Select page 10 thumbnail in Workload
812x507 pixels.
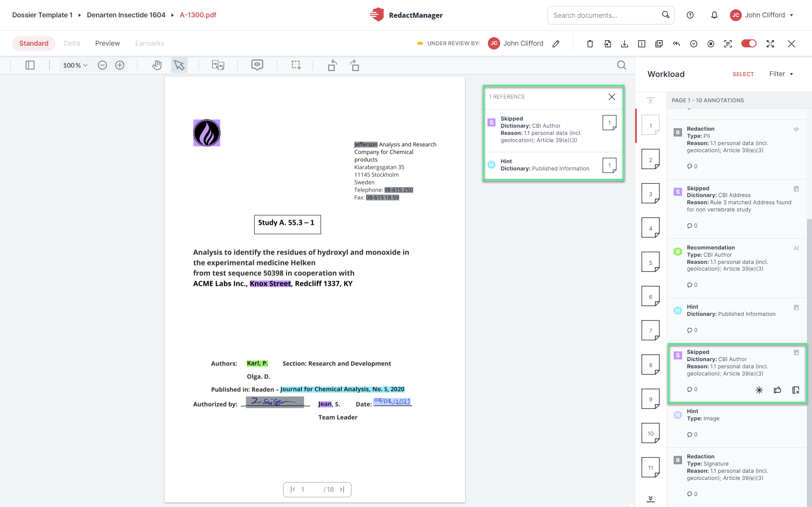tap(650, 433)
